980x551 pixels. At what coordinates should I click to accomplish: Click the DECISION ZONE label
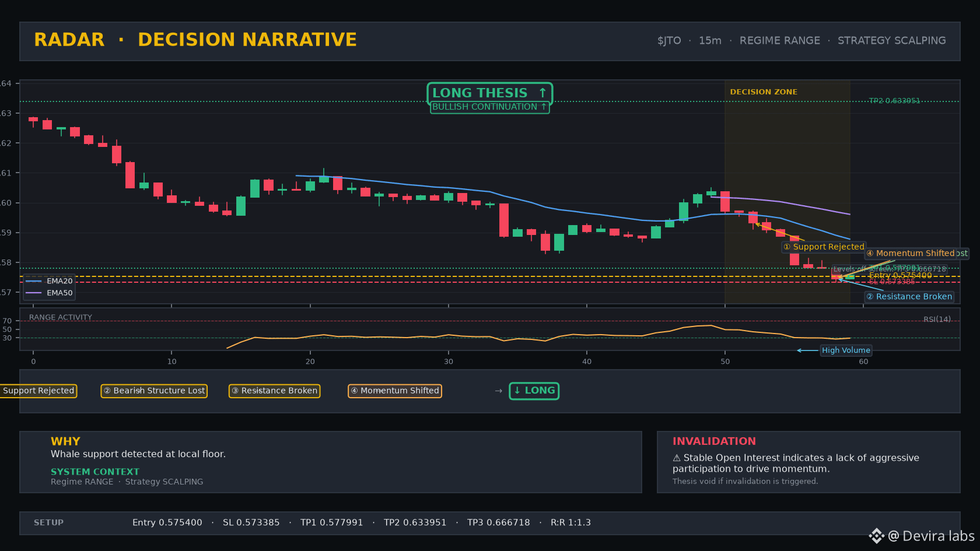(x=764, y=92)
